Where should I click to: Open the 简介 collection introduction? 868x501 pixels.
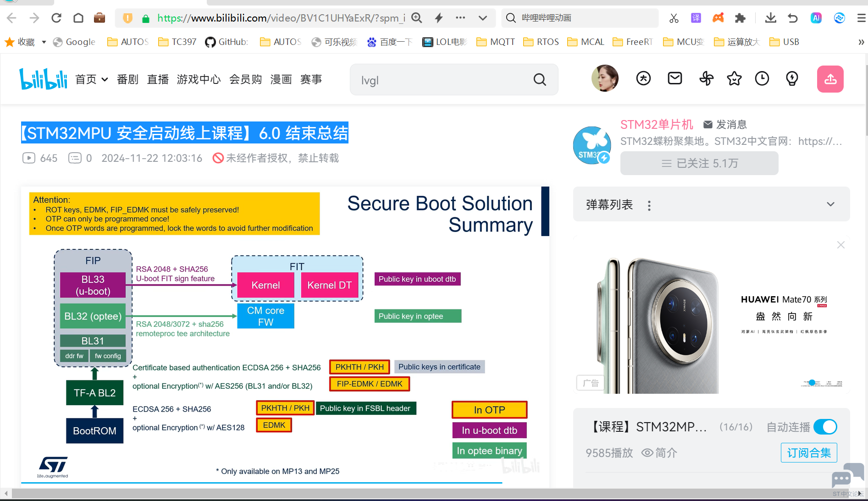[659, 453]
